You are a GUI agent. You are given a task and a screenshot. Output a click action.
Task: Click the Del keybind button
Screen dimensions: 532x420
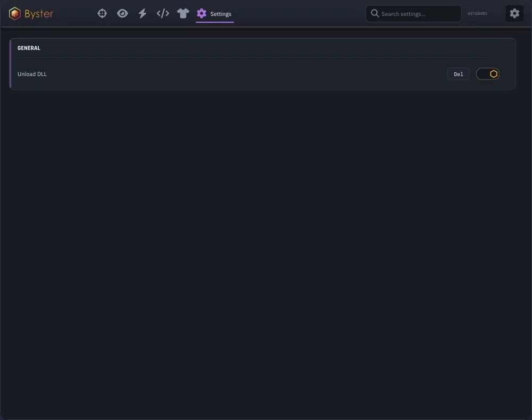458,74
